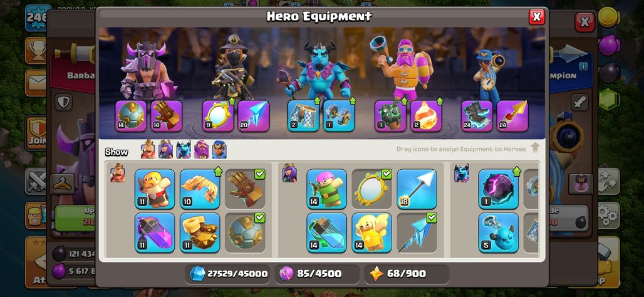Screen dimensions: 644x297
Task: Select the Healer Puppet equipment level 14
Action: [371, 232]
